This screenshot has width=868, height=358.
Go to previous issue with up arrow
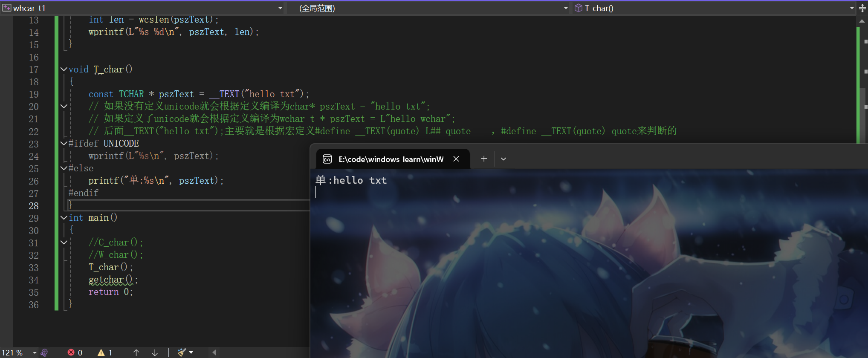click(x=136, y=352)
